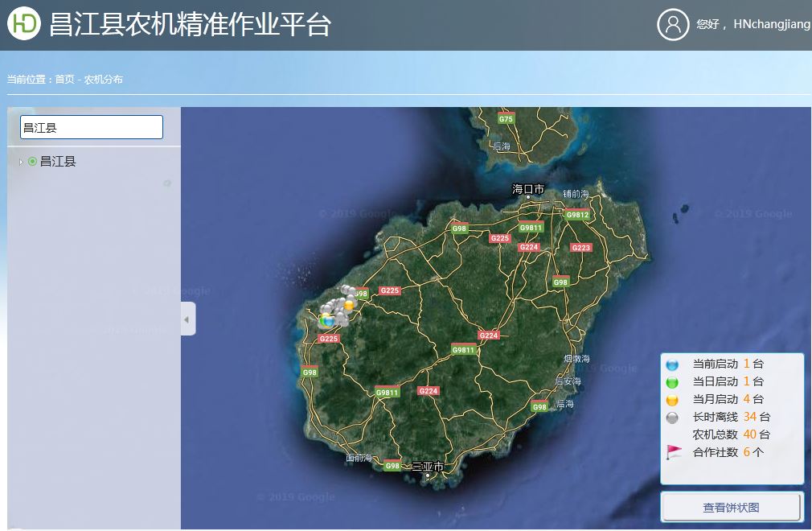The image size is (812, 531).
Task: Click username HNchangjiang in header
Action: point(772,25)
